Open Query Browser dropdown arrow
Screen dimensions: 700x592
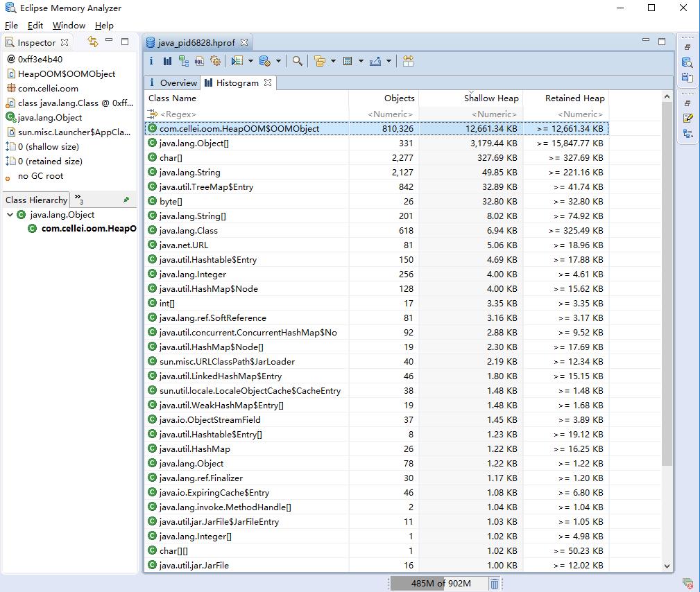click(x=279, y=61)
